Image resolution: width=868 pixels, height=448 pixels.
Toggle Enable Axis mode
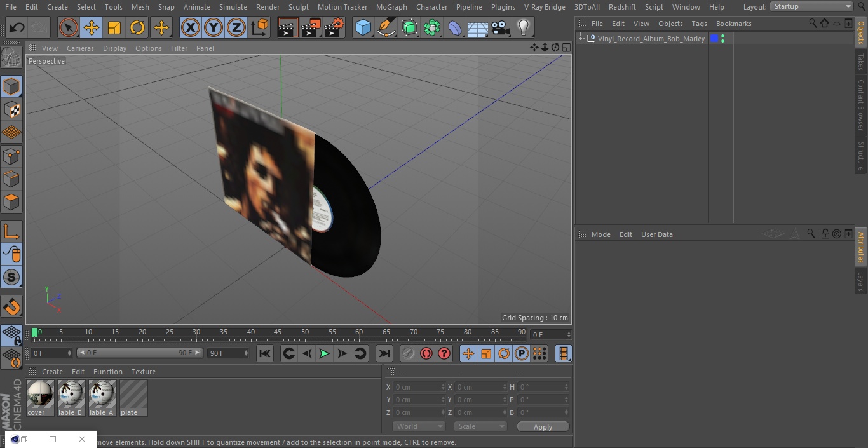(11, 231)
